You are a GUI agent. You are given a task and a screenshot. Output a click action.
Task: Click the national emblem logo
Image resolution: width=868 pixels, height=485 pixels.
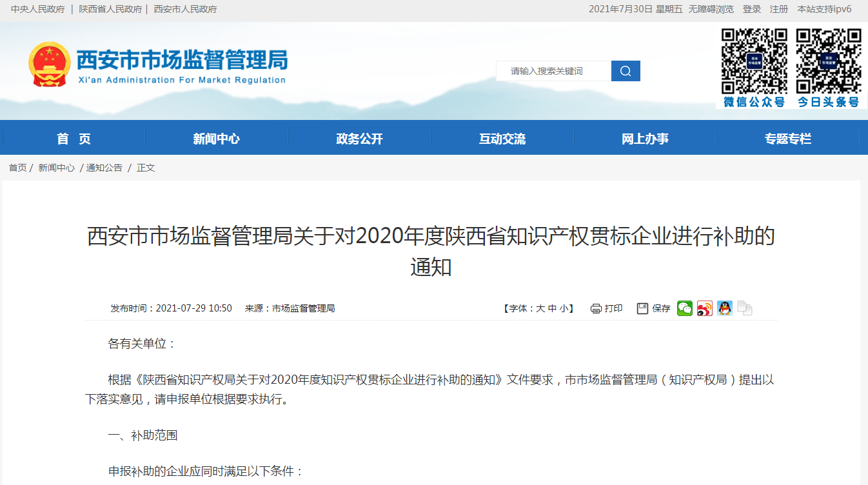click(49, 64)
